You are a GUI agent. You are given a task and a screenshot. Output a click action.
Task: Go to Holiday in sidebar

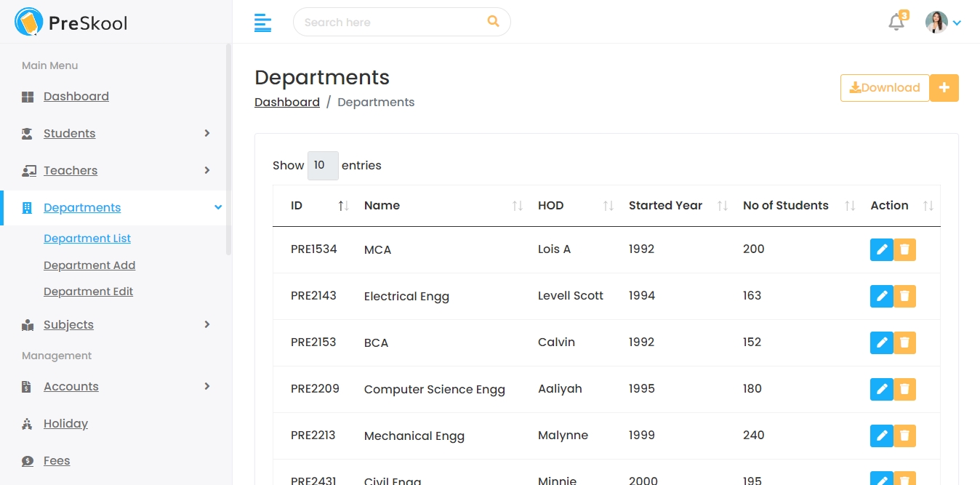[x=65, y=424]
